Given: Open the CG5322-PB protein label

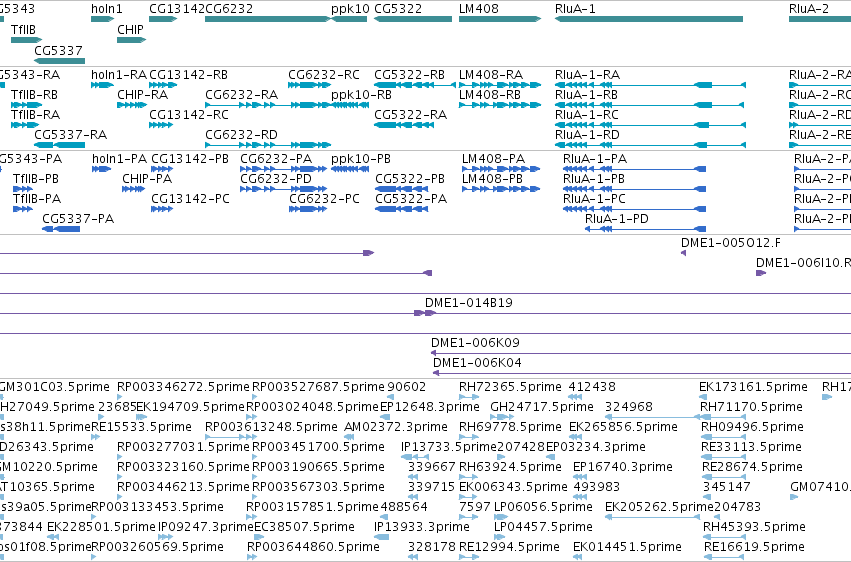Looking at the screenshot, I should [410, 179].
